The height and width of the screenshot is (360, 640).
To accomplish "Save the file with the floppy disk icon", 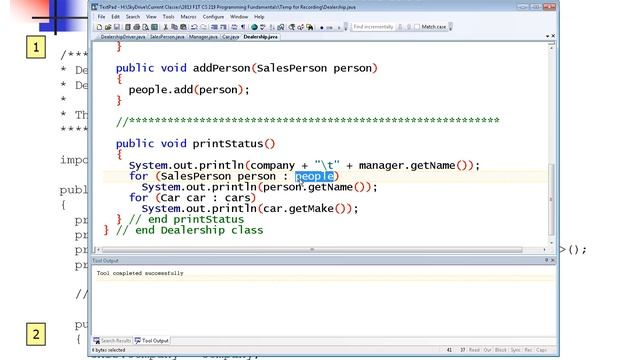I will [x=117, y=27].
